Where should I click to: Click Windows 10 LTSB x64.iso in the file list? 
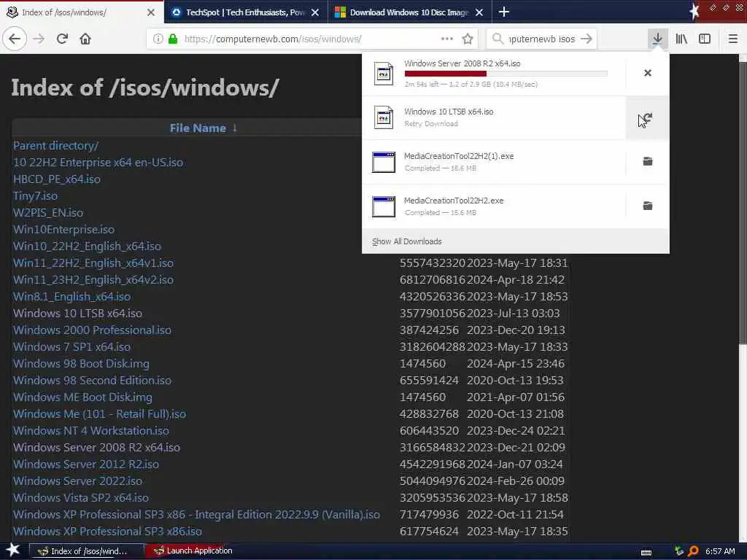point(77,313)
